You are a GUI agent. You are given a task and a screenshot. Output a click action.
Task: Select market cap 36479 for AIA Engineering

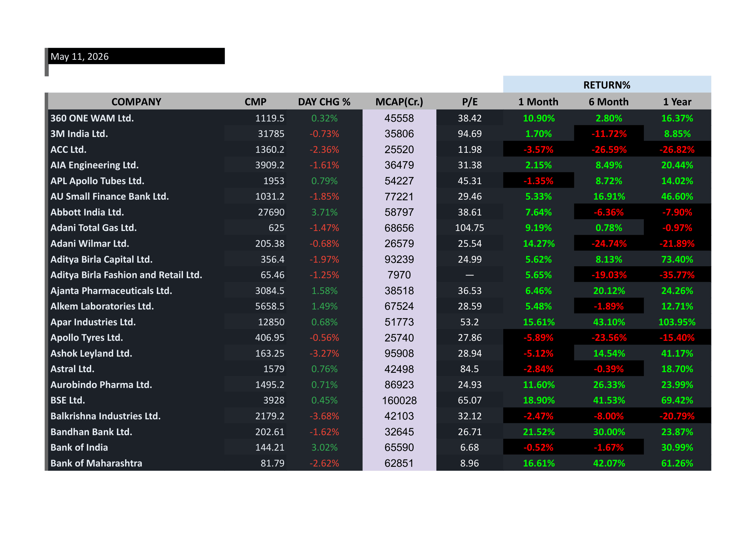point(399,165)
